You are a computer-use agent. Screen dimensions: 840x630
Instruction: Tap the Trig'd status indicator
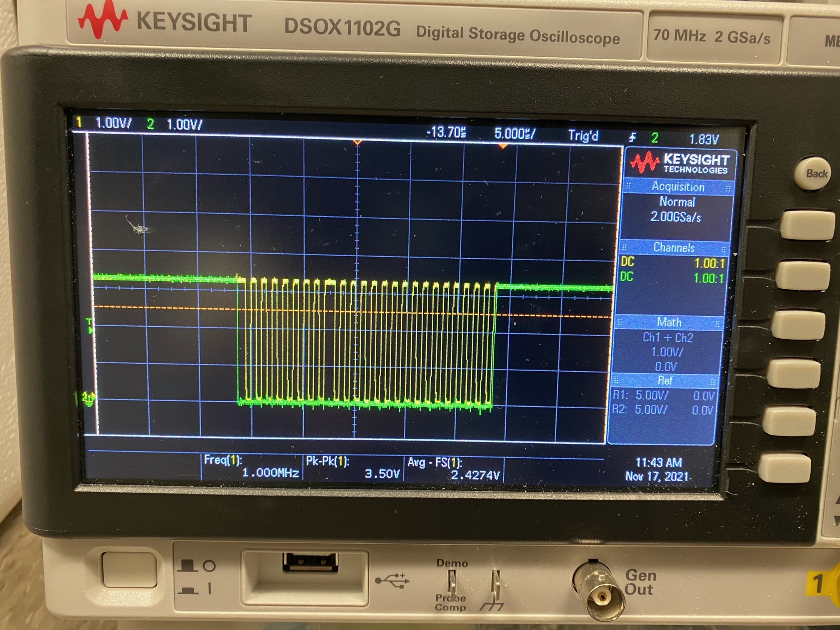click(583, 136)
